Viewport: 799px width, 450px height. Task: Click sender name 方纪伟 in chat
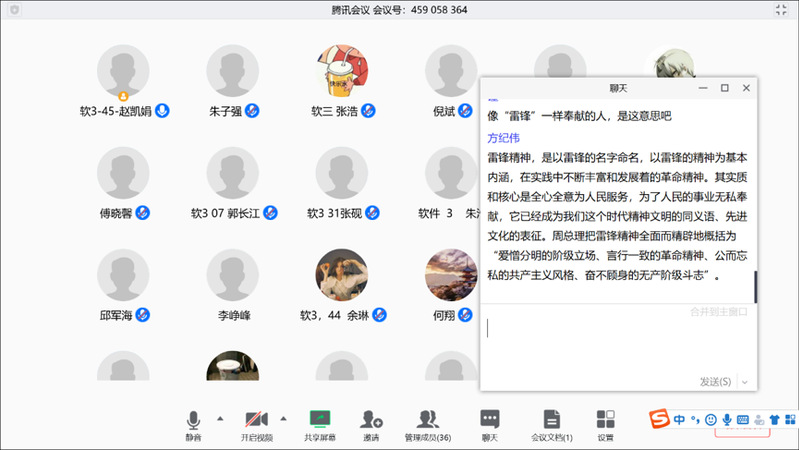coord(503,138)
